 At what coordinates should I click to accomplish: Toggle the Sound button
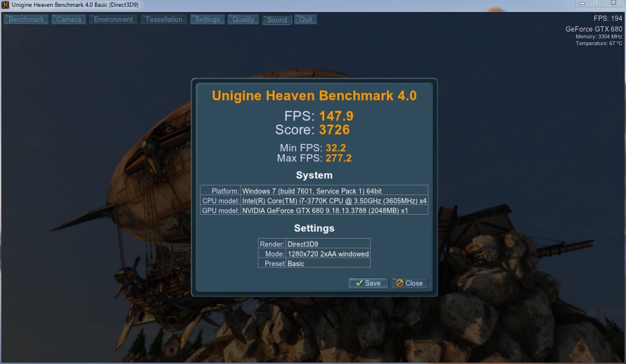coord(277,20)
